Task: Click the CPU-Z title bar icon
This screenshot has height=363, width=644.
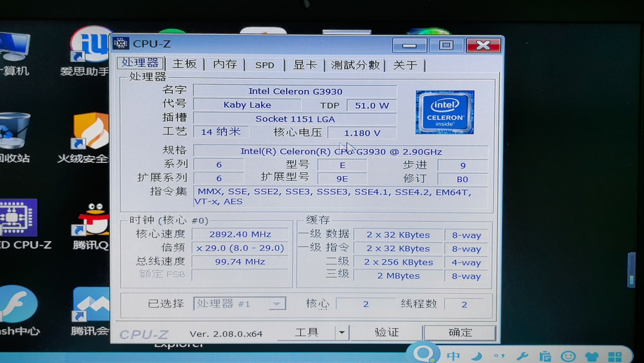Action: tap(121, 43)
